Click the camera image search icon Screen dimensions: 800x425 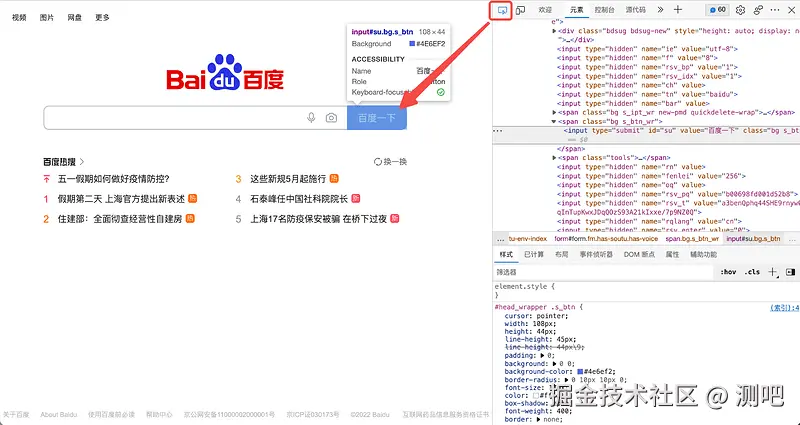click(x=331, y=118)
